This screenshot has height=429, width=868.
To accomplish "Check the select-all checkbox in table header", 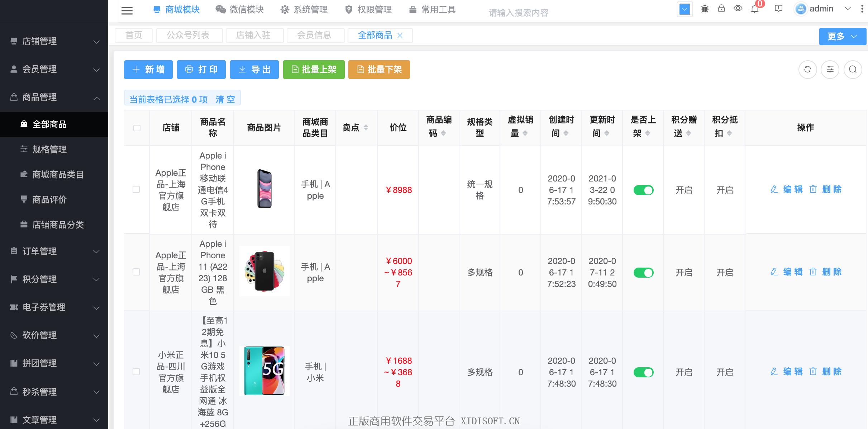I will pos(137,128).
